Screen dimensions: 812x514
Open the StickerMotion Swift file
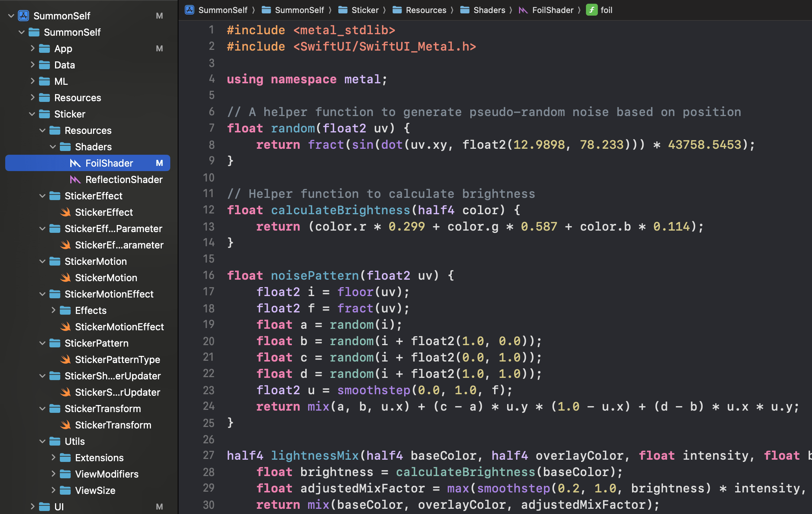coord(106,278)
